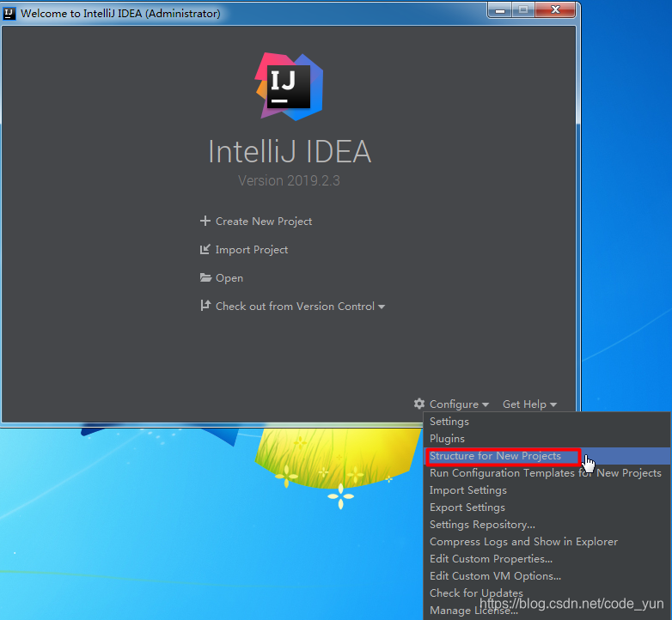Select Import Project
Screen dimensions: 672x620
click(252, 250)
